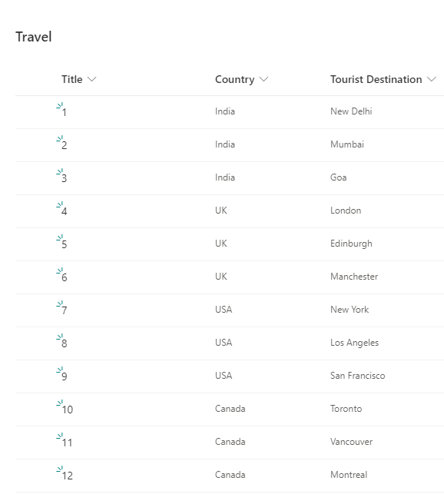Image resolution: width=444 pixels, height=504 pixels.
Task: Open Tourist Destination column chevron menu
Action: click(432, 79)
